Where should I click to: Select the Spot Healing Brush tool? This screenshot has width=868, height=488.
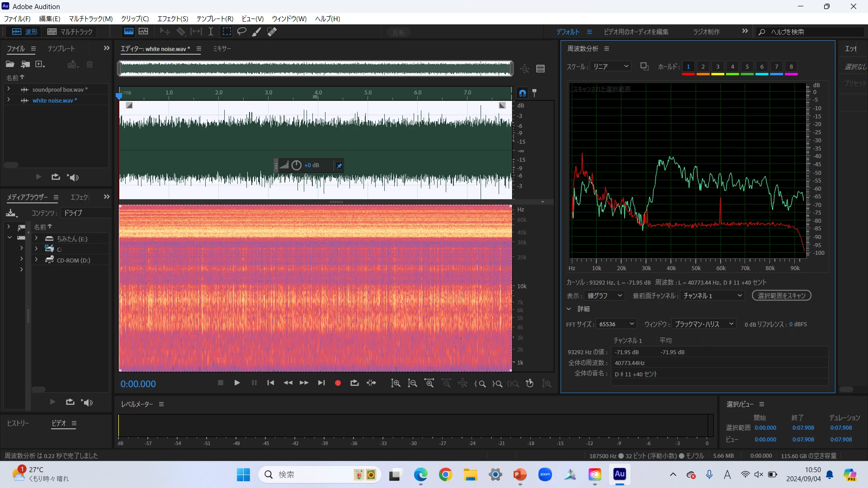[x=272, y=32]
